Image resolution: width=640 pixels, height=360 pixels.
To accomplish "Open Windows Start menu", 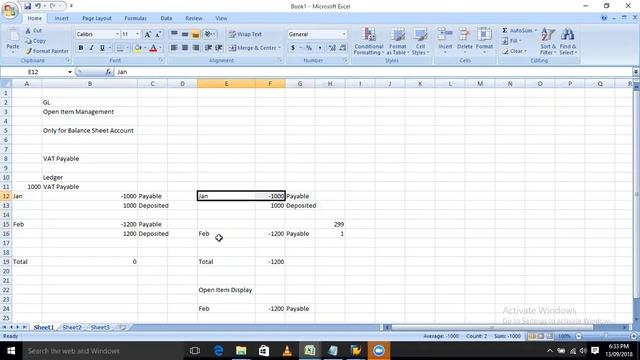I will [11, 351].
